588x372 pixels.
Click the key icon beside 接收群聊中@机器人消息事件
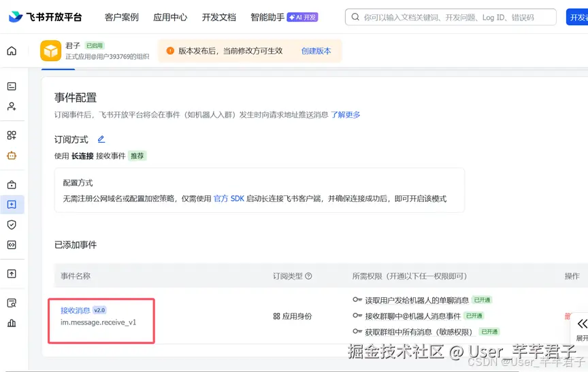pos(357,316)
